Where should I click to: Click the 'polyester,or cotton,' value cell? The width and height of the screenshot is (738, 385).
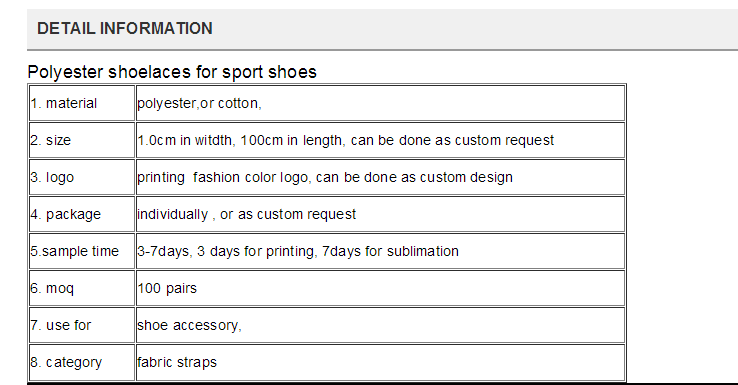tap(380, 103)
